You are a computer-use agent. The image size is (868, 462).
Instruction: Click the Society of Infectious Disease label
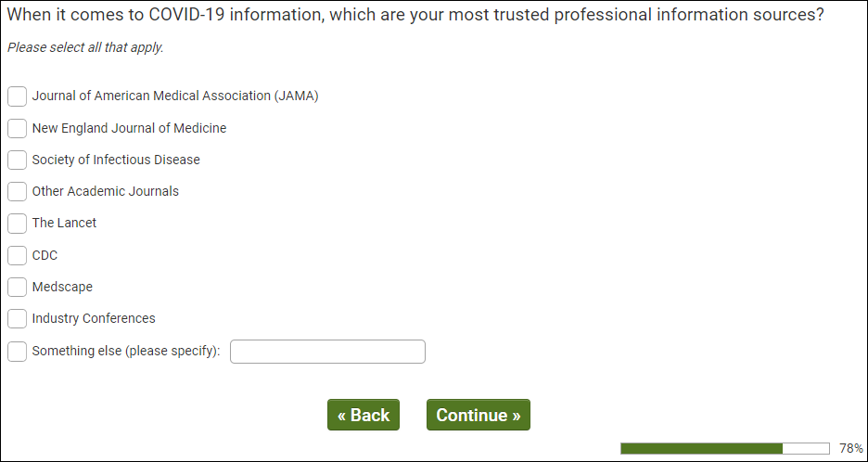point(116,160)
